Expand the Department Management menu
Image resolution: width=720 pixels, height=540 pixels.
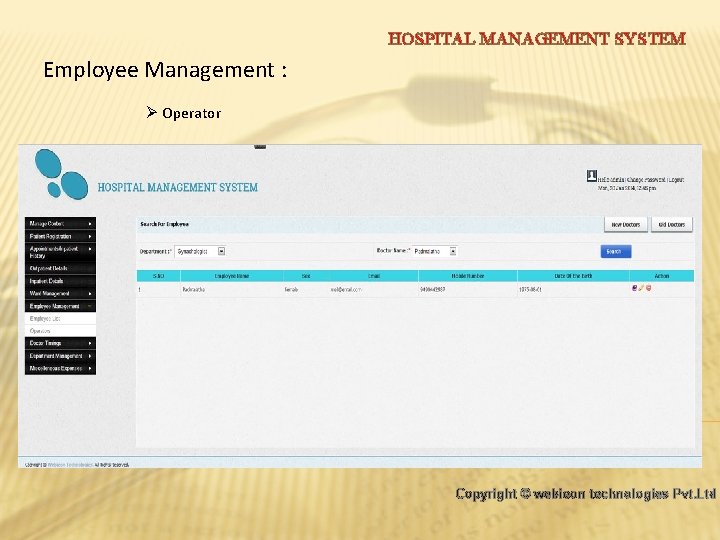(60, 356)
